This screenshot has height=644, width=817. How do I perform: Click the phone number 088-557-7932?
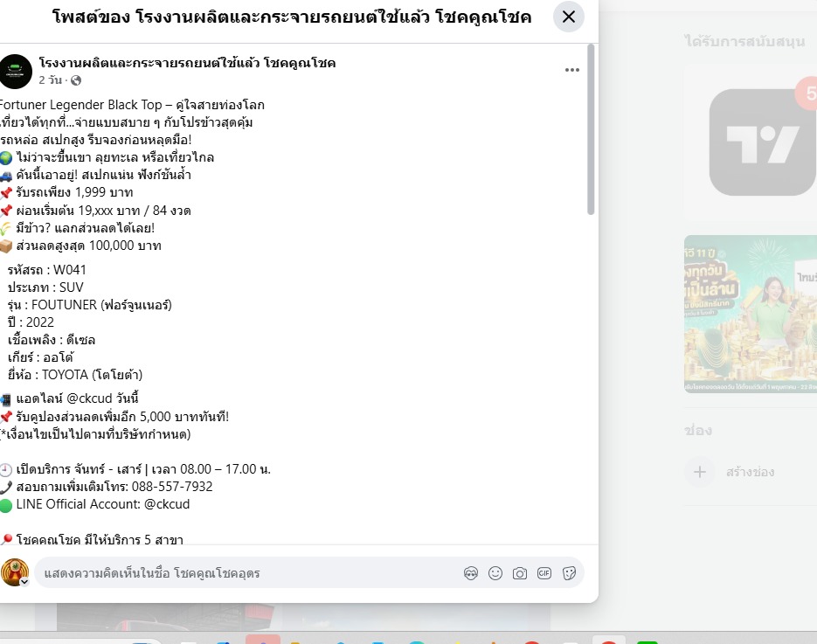[172, 487]
